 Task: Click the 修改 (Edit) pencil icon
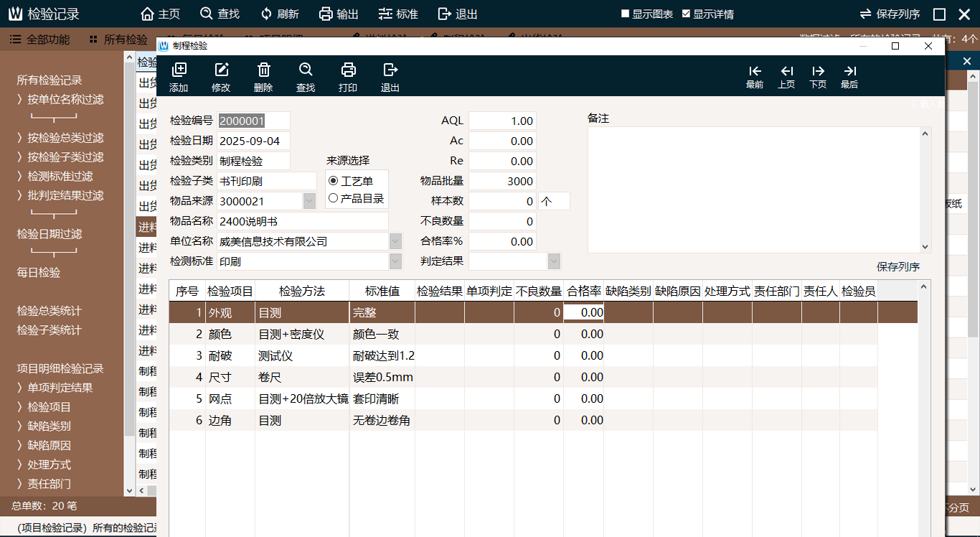222,70
